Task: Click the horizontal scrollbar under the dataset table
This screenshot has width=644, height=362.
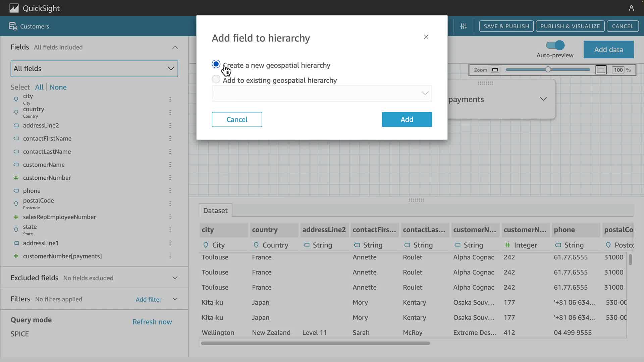Action: point(315,343)
